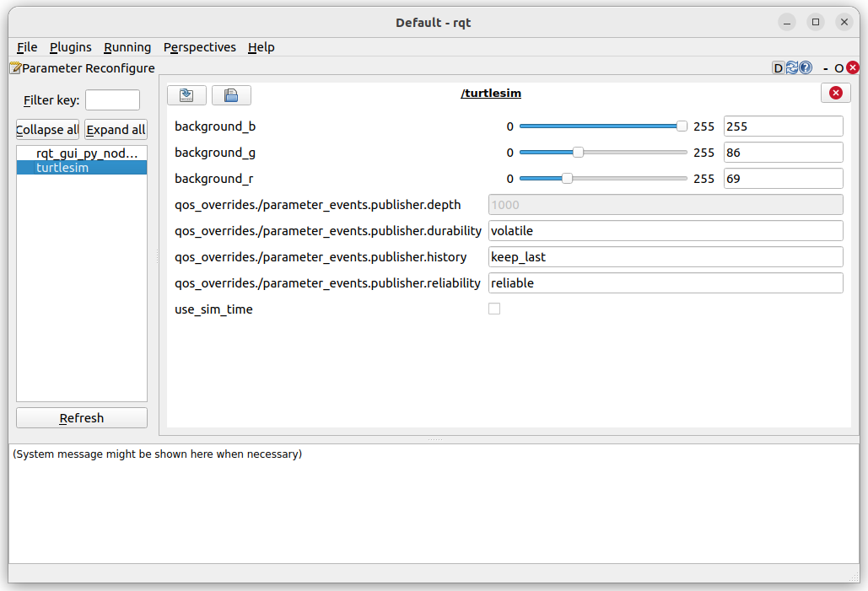
Task: Close the rqt window
Action: [x=844, y=22]
